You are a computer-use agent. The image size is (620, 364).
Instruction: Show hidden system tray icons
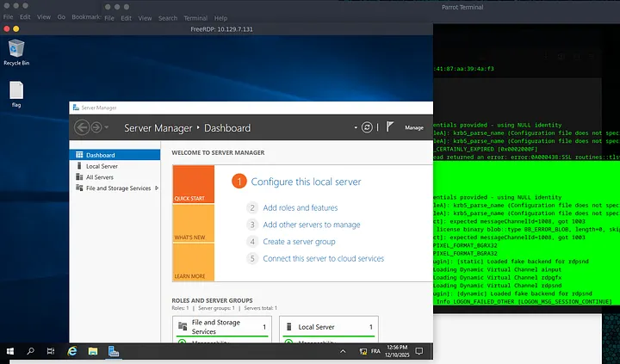coord(344,351)
